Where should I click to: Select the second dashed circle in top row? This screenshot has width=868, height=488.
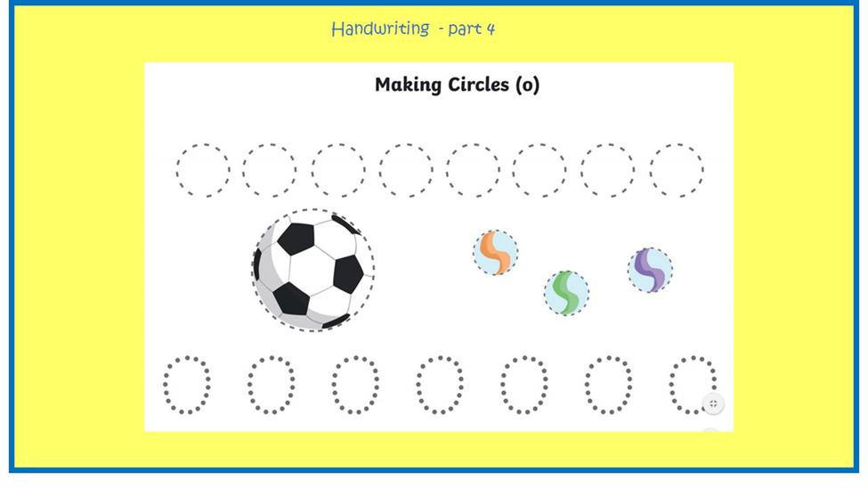(x=270, y=170)
